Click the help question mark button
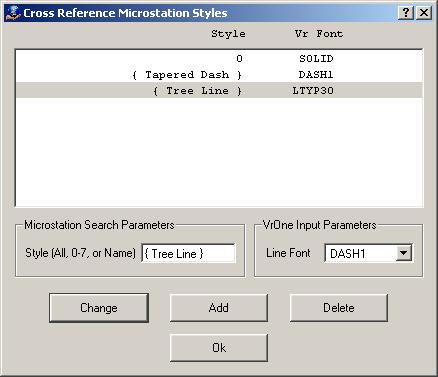 (406, 13)
